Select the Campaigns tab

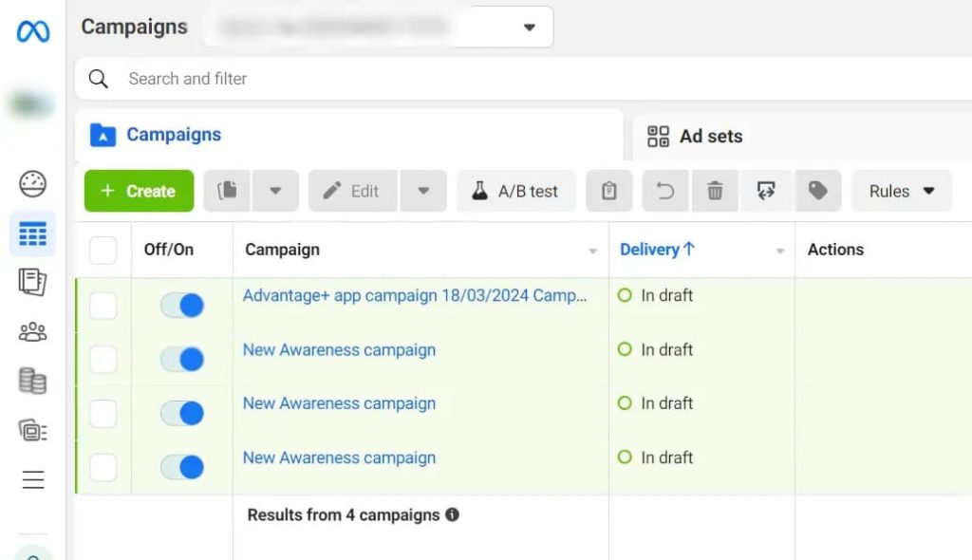point(156,135)
